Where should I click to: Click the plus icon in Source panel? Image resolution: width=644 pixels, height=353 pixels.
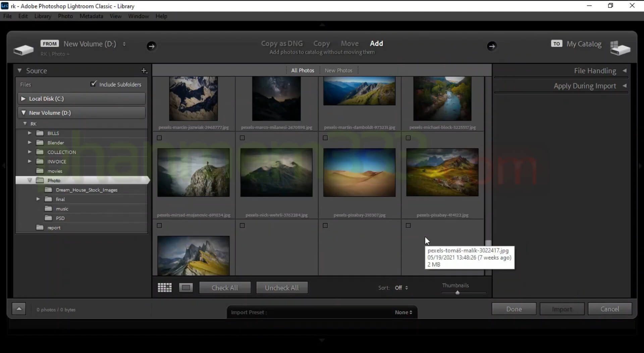pos(144,71)
